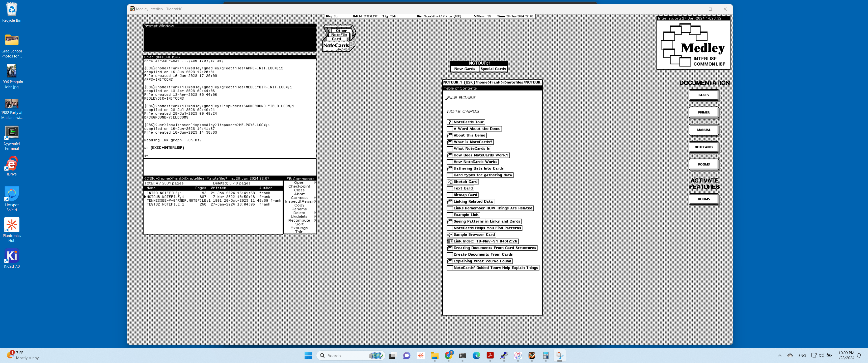The height and width of the screenshot is (363, 868).
Task: Open the PRIMER documentation button
Action: pyautogui.click(x=703, y=112)
